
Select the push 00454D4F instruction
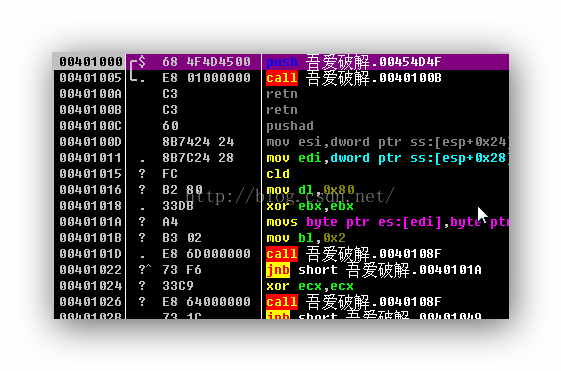(x=354, y=62)
